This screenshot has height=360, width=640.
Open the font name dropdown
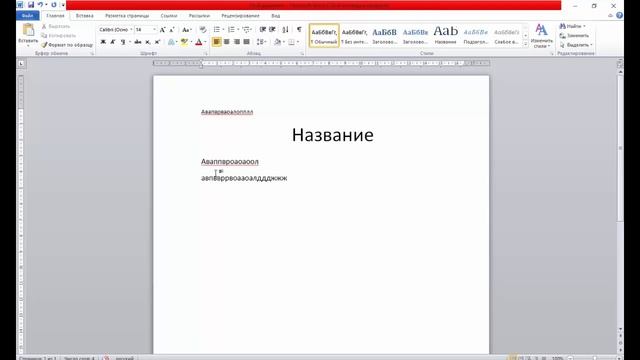click(131, 30)
